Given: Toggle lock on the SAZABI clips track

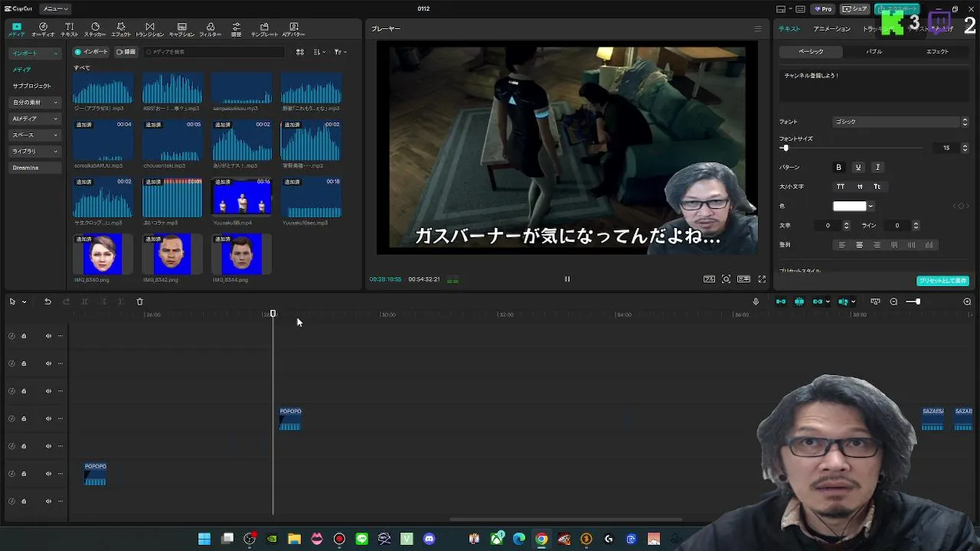Looking at the screenshot, I should (24, 419).
